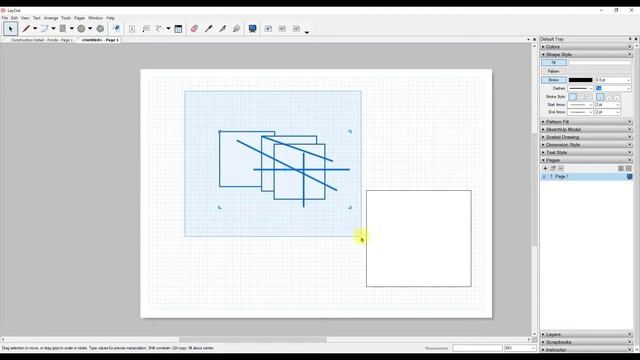Delete the page in Pages panel

point(561,168)
